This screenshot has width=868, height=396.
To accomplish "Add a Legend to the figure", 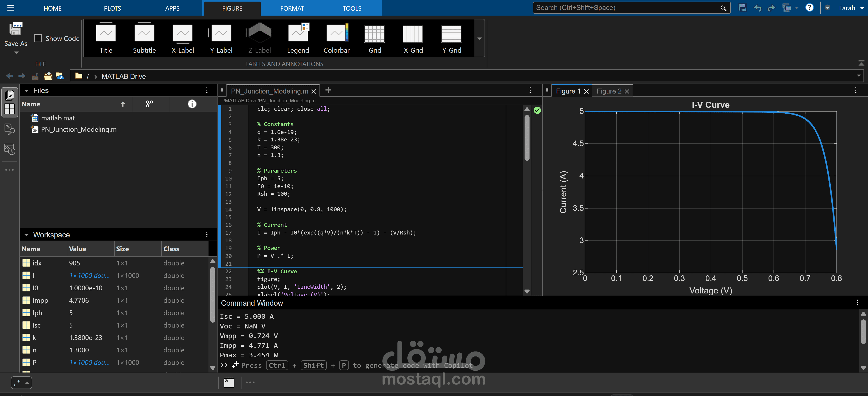I will [x=298, y=38].
